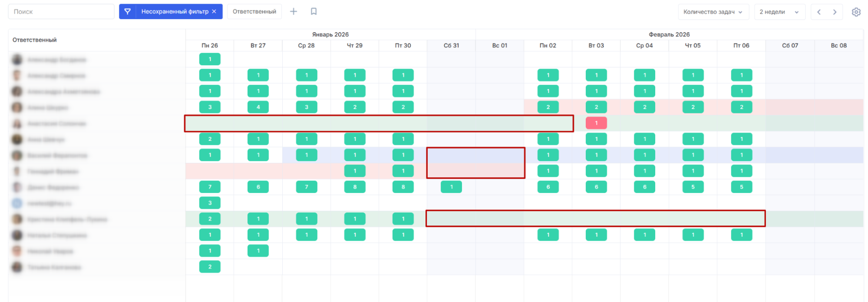This screenshot has width=868, height=302.
Task: Click the Ответственный column header
Action: (x=35, y=40)
